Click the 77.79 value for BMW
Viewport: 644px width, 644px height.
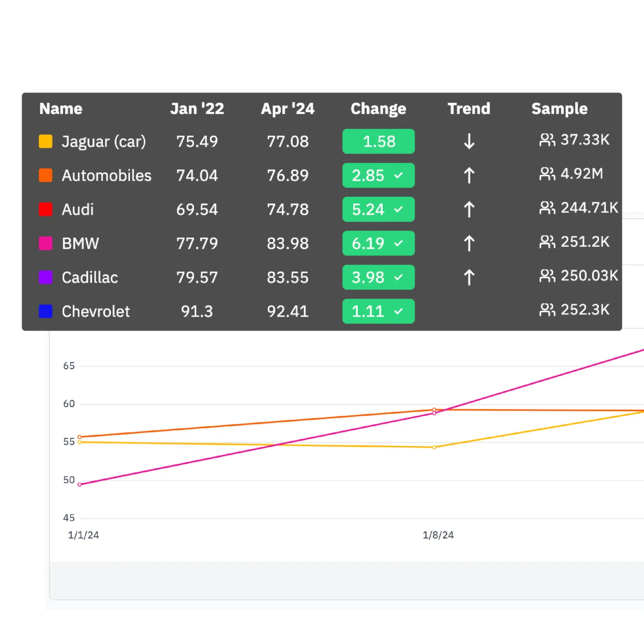[197, 243]
